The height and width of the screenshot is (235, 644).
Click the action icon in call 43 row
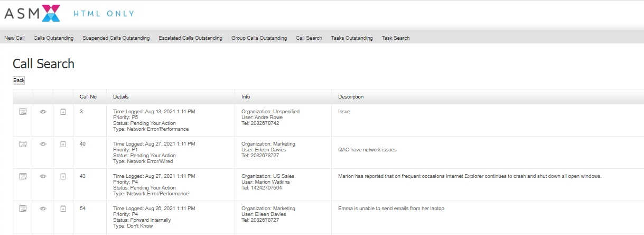(x=23, y=176)
